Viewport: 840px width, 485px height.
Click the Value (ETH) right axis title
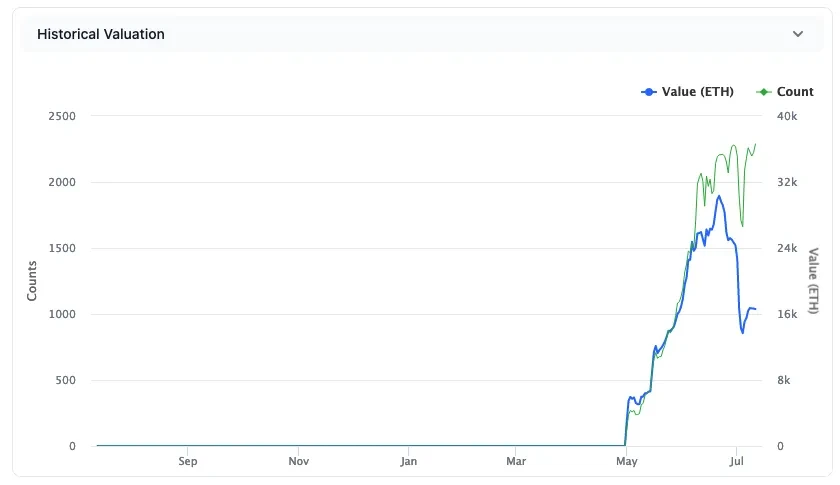pyautogui.click(x=813, y=281)
